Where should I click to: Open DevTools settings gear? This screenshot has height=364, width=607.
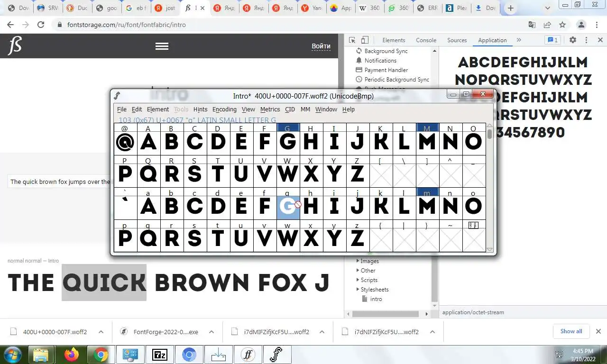pos(573,40)
